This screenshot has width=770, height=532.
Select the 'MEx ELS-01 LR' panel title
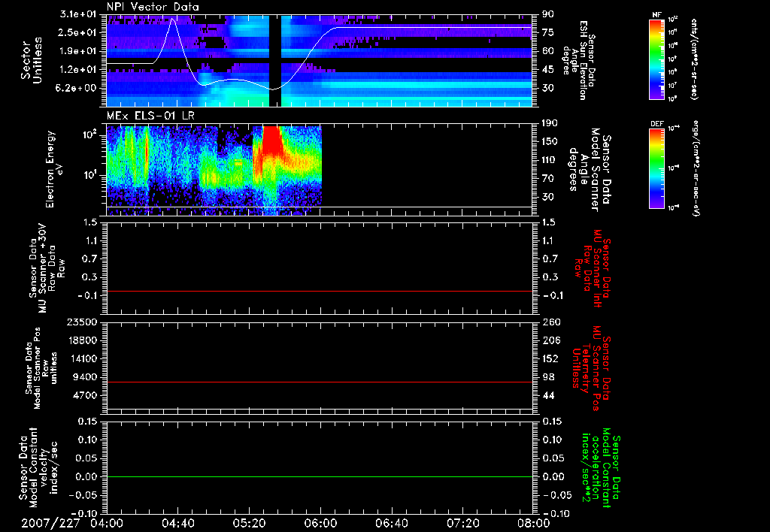point(150,116)
